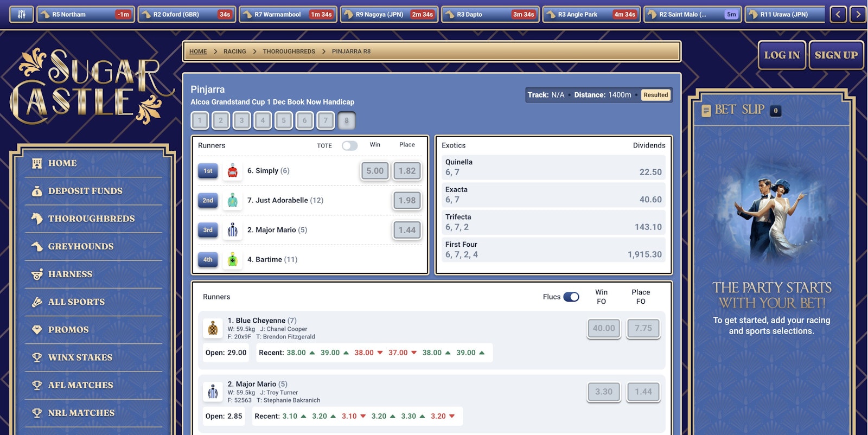Viewport: 868px width, 435px height.
Task: Click the Greyhounds sidebar icon
Action: pyautogui.click(x=37, y=246)
